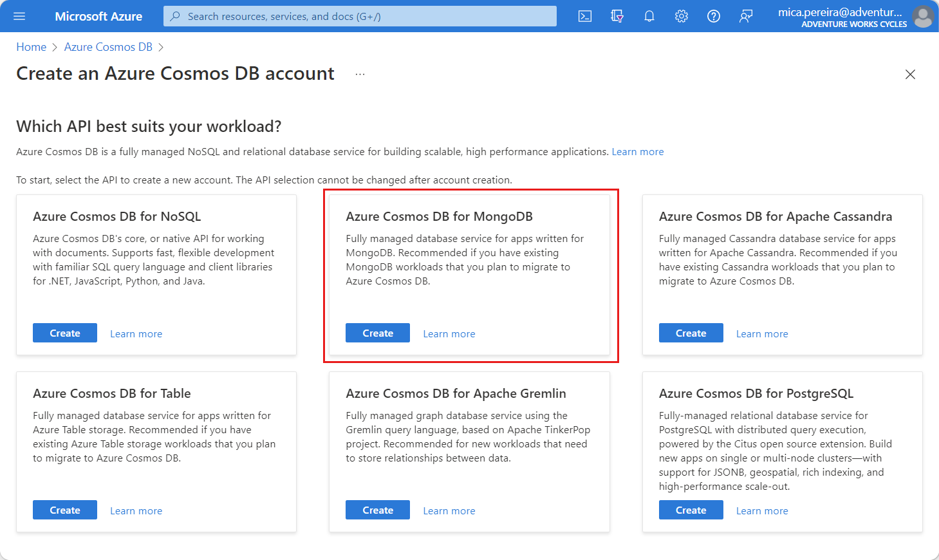Learn more about Apache Gremlin API
This screenshot has width=939, height=560.
click(449, 510)
